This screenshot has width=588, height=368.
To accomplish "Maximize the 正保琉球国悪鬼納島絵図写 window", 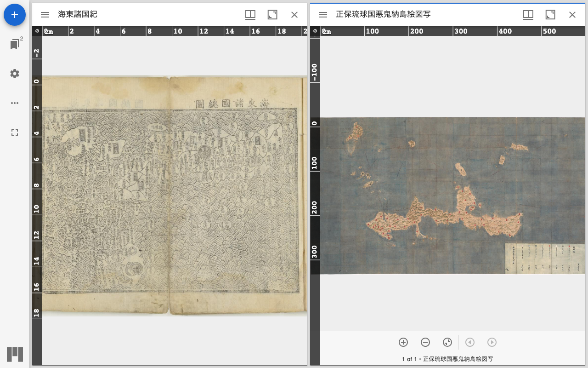I will click(x=550, y=15).
